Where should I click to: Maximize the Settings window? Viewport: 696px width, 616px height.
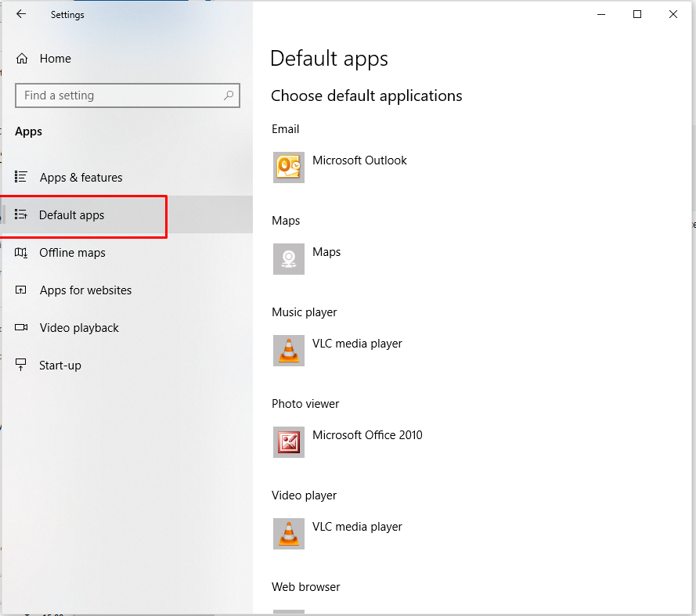tap(637, 14)
